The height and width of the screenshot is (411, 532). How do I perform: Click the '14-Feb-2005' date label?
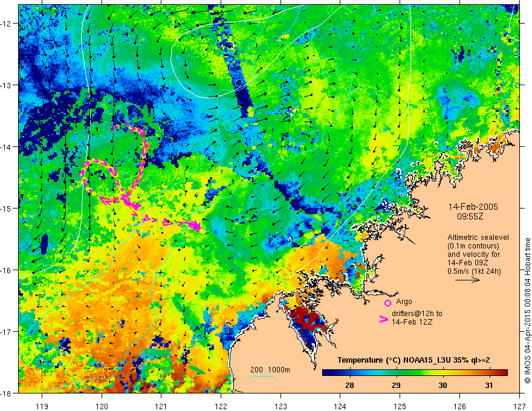pos(473,207)
